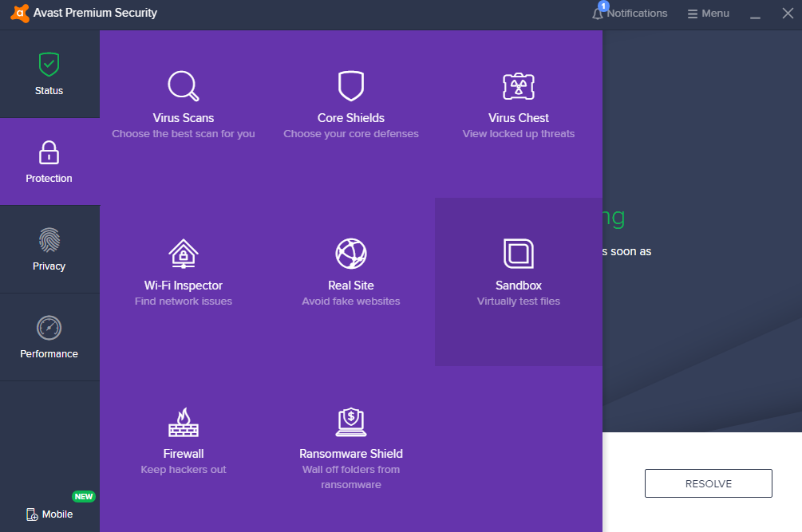Click the Privacy fingerprint icon

(49, 240)
